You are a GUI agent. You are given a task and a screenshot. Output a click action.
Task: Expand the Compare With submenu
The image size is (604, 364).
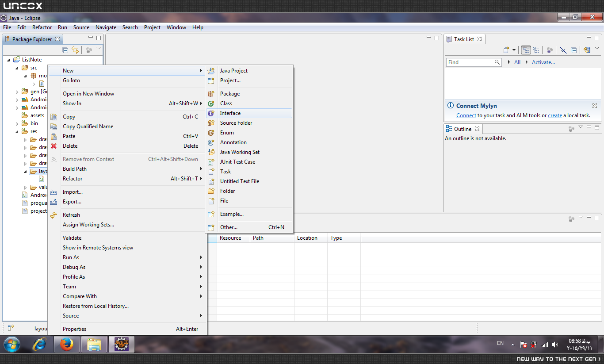(x=127, y=296)
